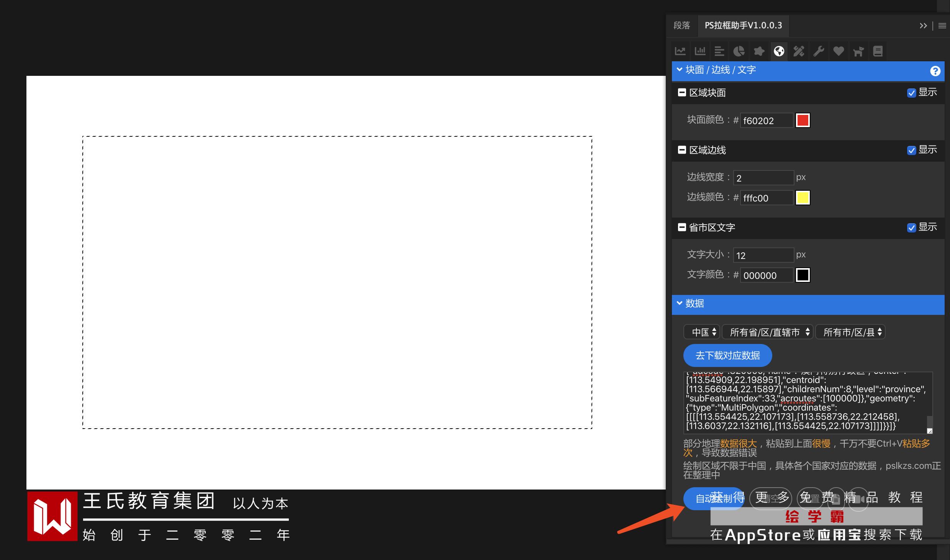950x560 pixels.
Task: Select the bar chart icon
Action: pos(700,51)
